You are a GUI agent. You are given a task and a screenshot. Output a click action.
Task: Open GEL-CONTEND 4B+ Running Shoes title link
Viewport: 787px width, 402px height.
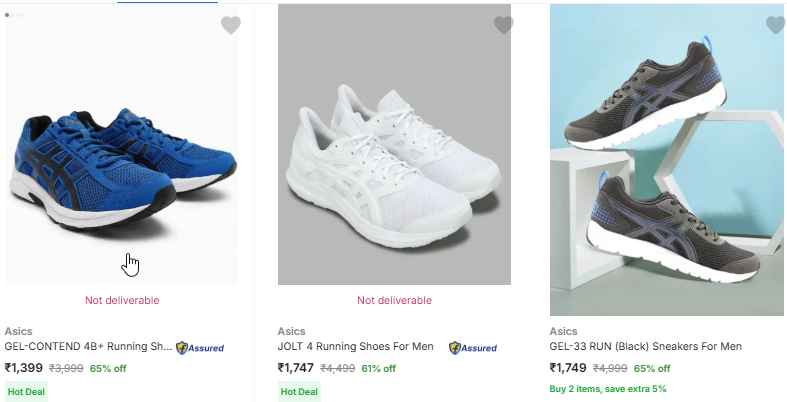pyautogui.click(x=88, y=347)
